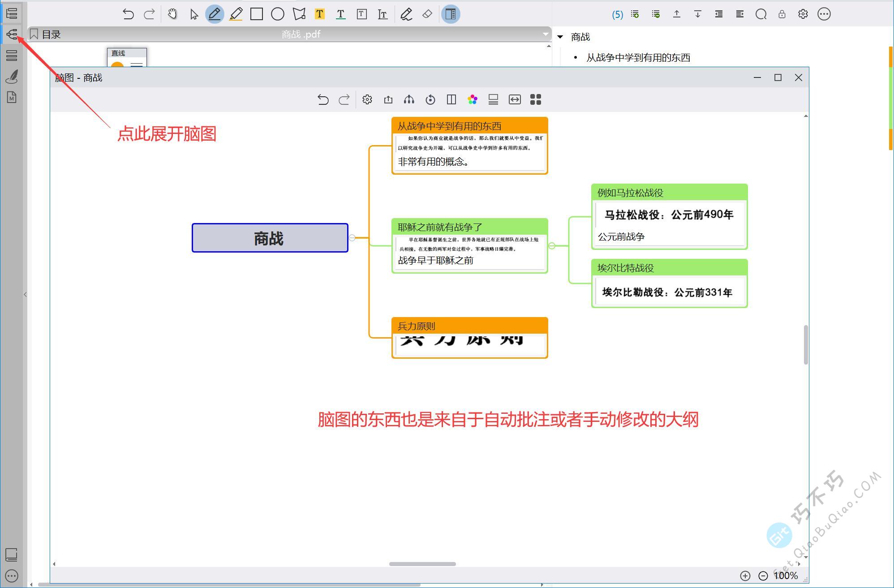
Task: Open the 商战 .pdf document dropdown
Action: [545, 34]
